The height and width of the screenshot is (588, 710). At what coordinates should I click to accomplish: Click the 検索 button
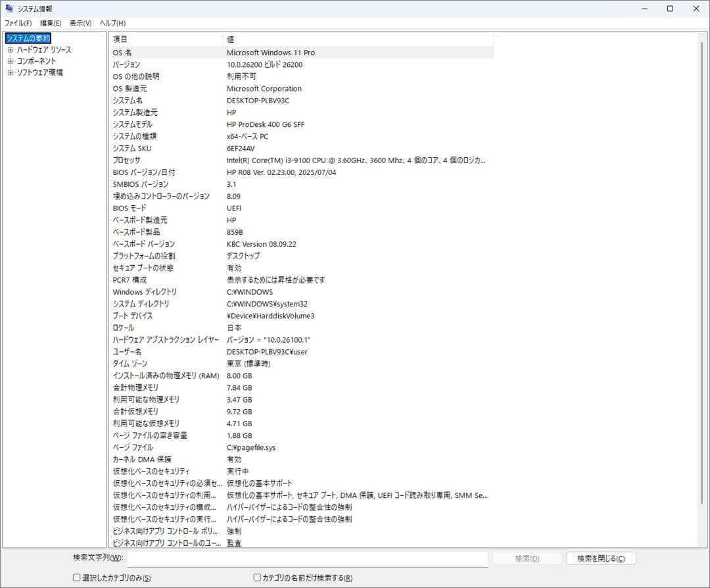(x=527, y=558)
